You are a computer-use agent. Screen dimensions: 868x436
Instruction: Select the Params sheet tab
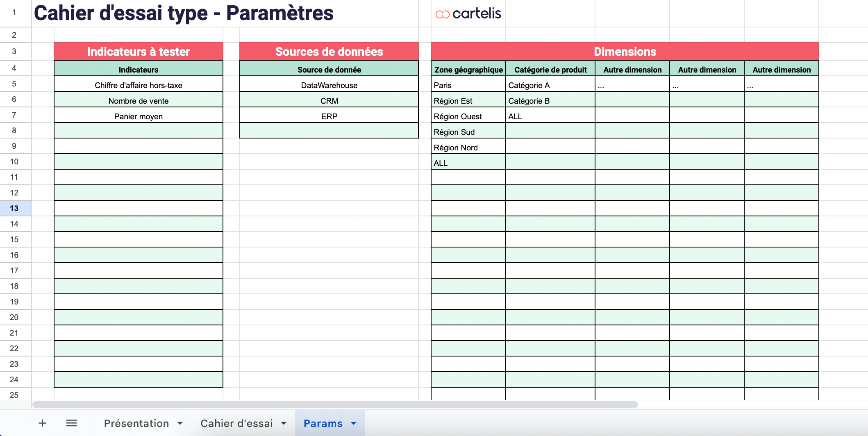click(323, 423)
